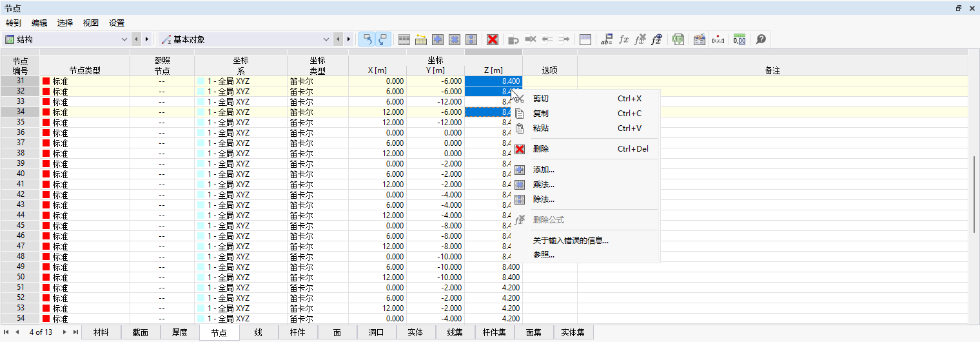980x342 pixels.
Task: Choose 除法... from the context menu
Action: coord(585,199)
